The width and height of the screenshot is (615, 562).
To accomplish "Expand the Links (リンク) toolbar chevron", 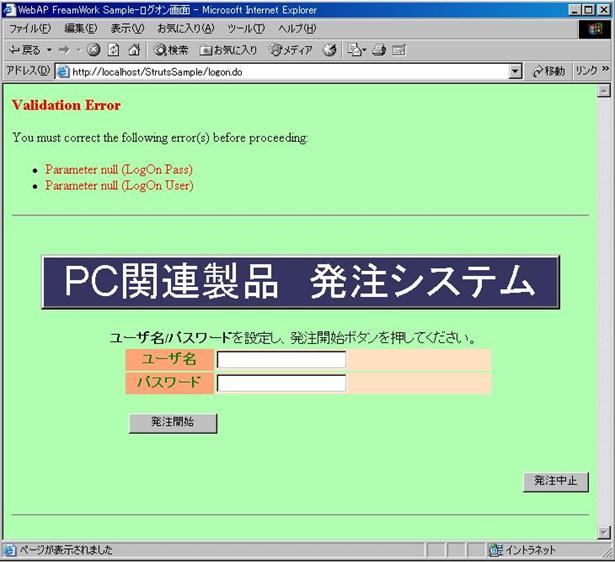I will (606, 71).
